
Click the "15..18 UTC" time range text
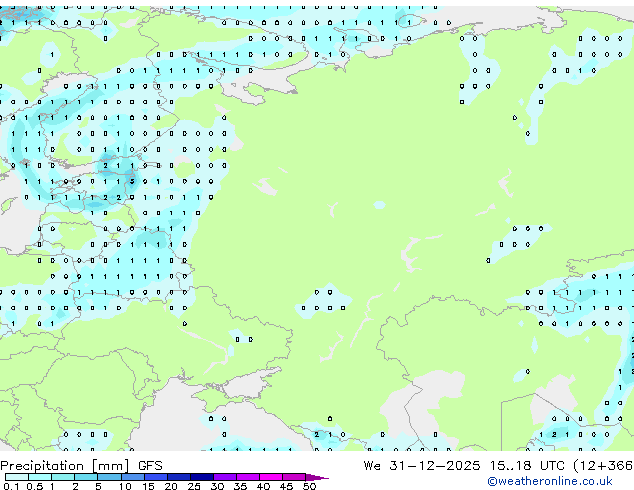[x=527, y=466]
